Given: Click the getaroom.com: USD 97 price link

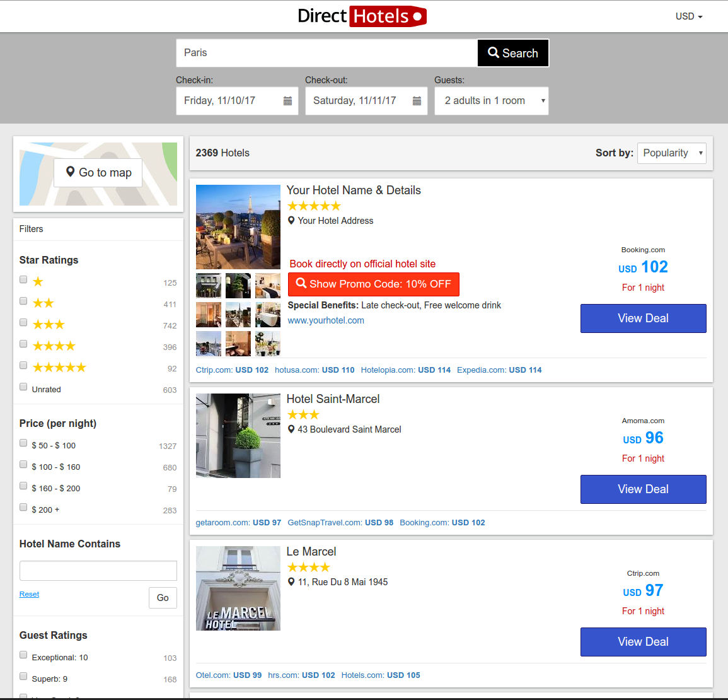Looking at the screenshot, I should tap(238, 523).
